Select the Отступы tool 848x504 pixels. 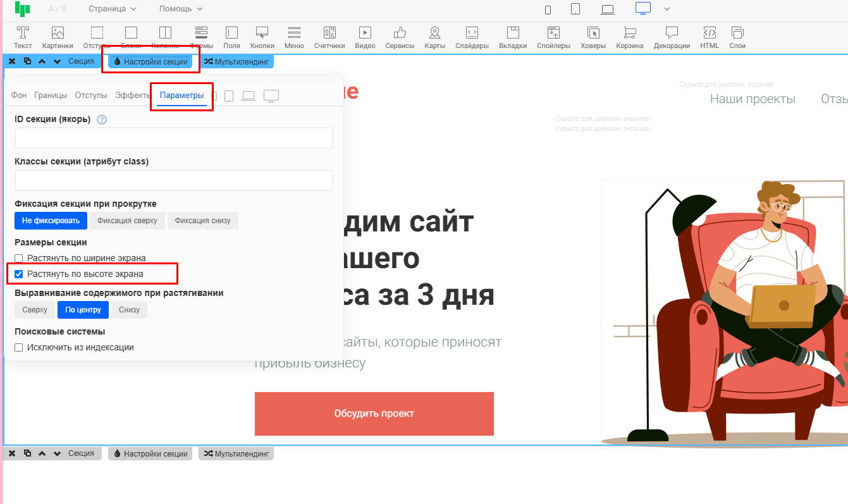[x=97, y=37]
